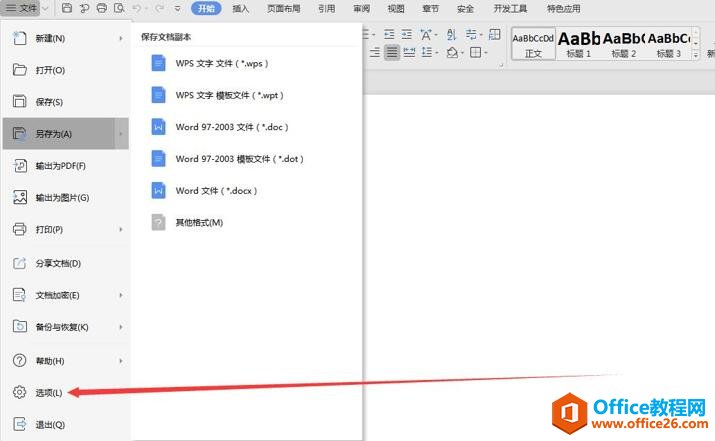This screenshot has width=715, height=441.
Task: Expand the 备份与恢复(K) submenu arrow
Action: [x=121, y=327]
